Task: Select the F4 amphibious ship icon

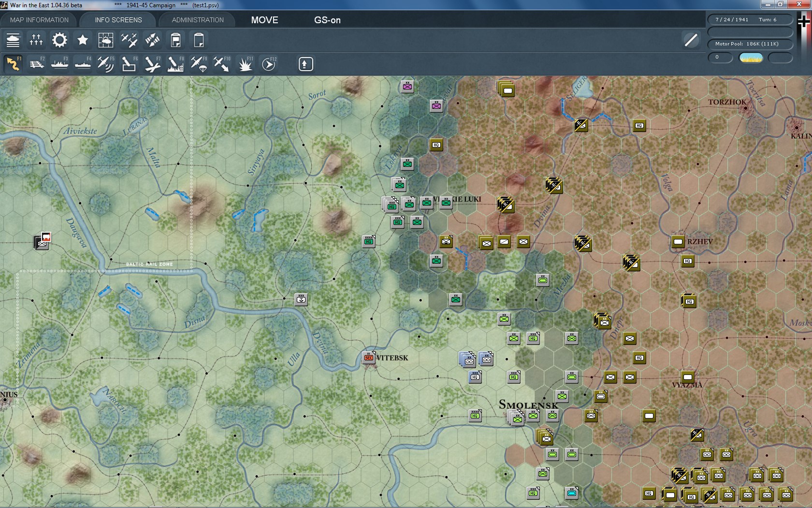Action: coord(83,64)
